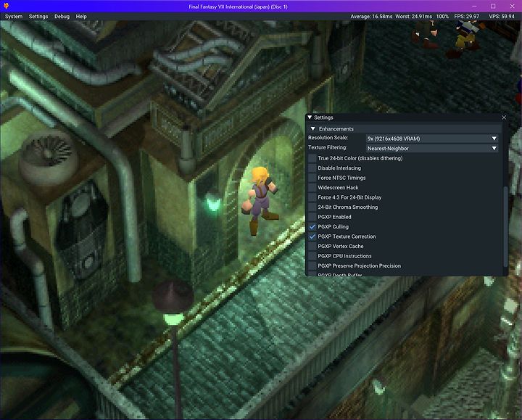Click the Resolution Scale label
The image size is (522, 420).
pos(328,138)
